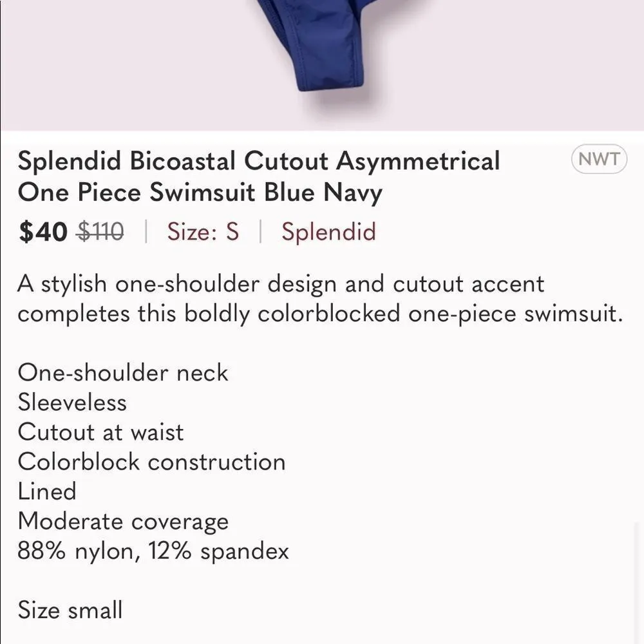Click the Sleeveless feature text
644x644 pixels.
pyautogui.click(x=73, y=402)
